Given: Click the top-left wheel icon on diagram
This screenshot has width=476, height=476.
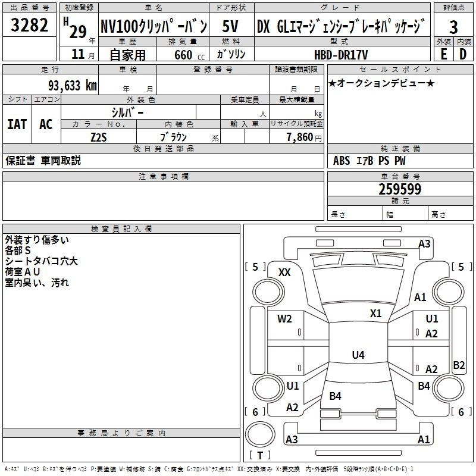Looking at the screenshot, I should point(268,290).
